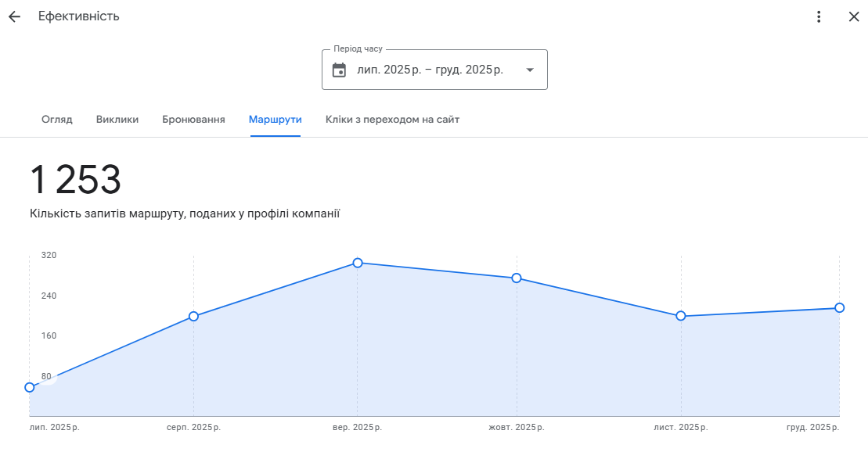Click the calendar icon in period field
The width and height of the screenshot is (868, 452).
coord(339,70)
